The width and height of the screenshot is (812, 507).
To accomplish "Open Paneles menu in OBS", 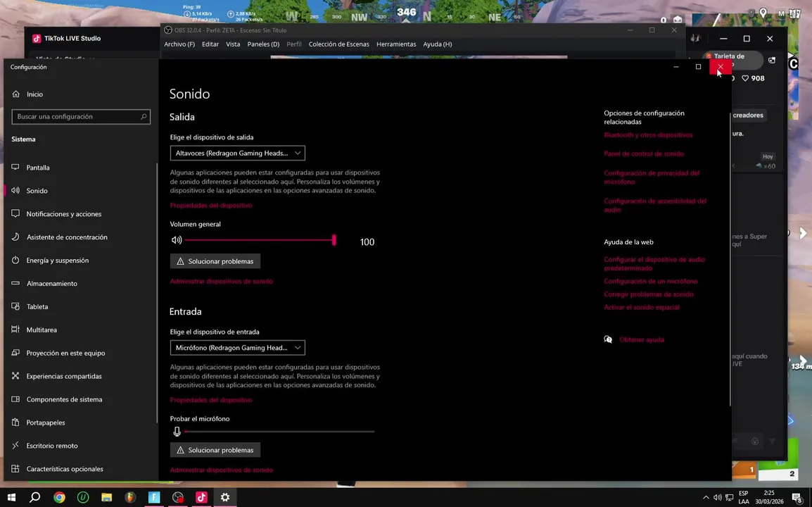I will tap(263, 44).
